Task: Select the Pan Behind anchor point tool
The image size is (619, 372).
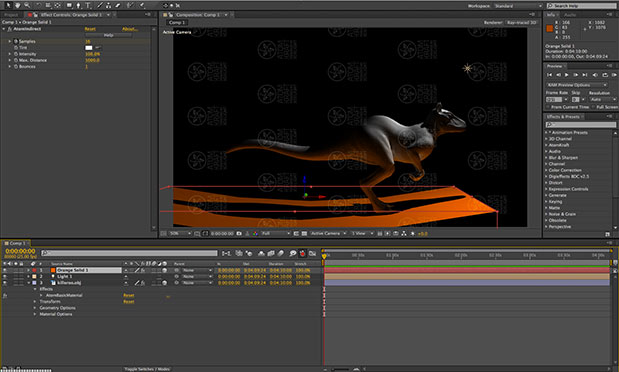Action: pos(58,5)
